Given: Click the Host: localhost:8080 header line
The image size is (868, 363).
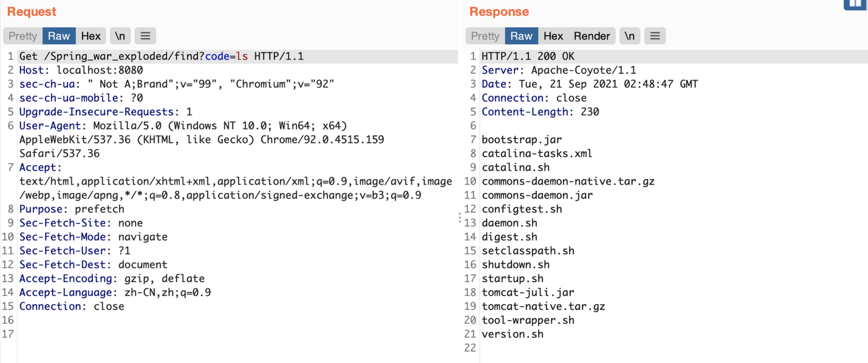Looking at the screenshot, I should click(81, 70).
